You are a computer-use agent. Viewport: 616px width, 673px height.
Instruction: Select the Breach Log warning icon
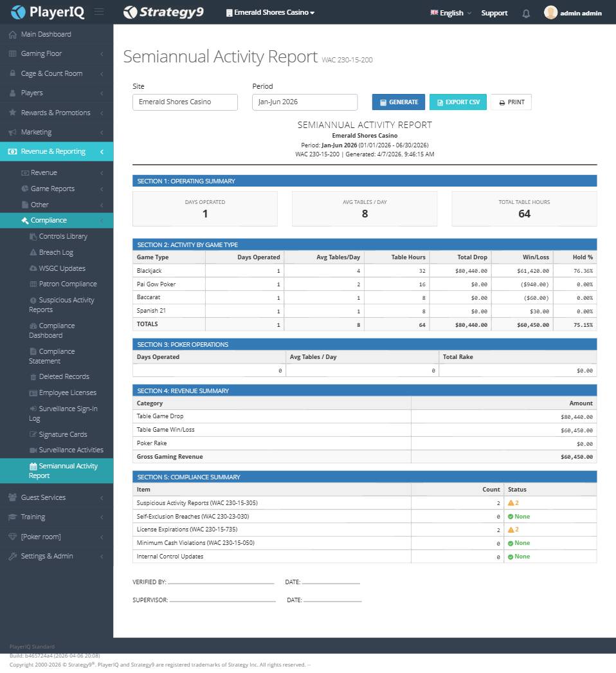(33, 252)
